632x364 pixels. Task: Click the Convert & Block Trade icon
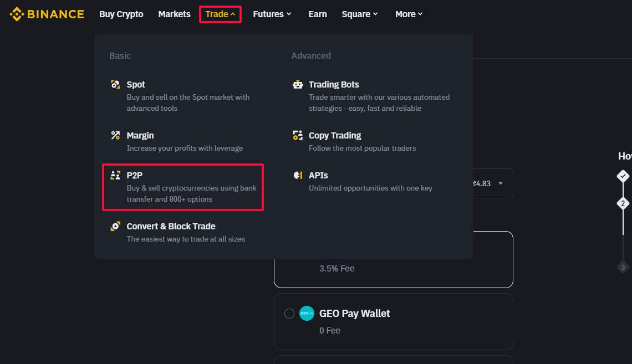pyautogui.click(x=115, y=226)
